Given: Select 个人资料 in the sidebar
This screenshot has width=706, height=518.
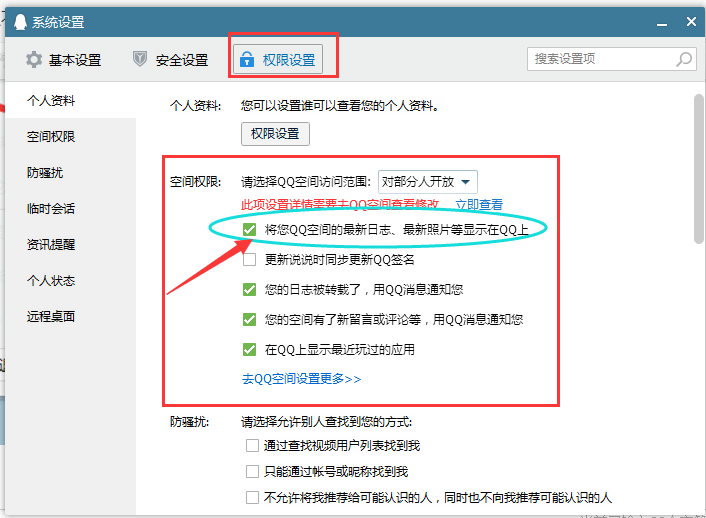Looking at the screenshot, I should click(x=51, y=100).
